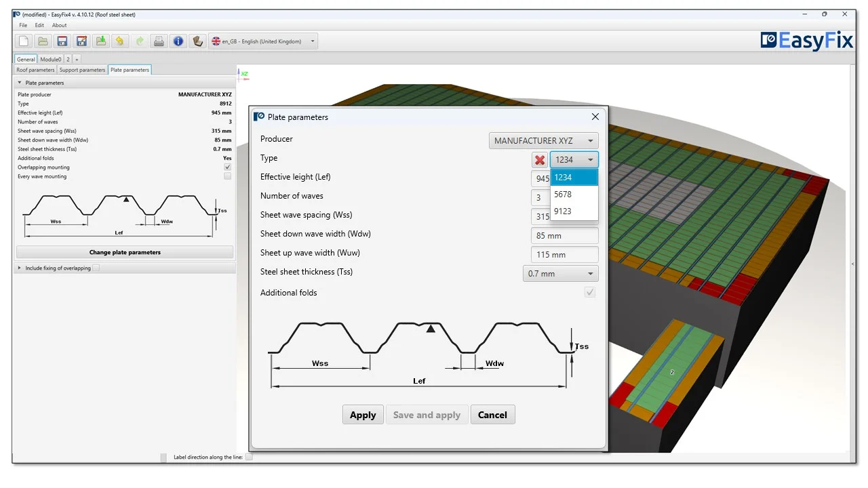This screenshot has height=488, width=868.
Task: Save project with the floppy disk icon
Action: (62, 41)
